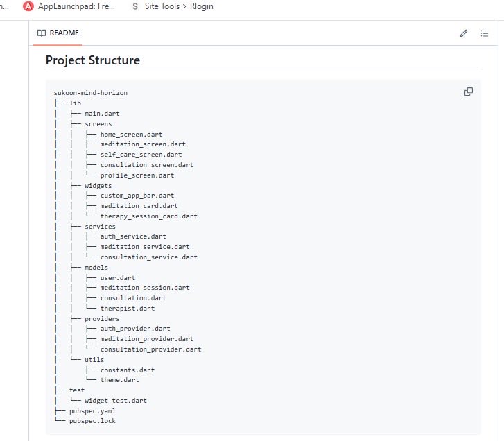Click consultation.dart under models
This screenshot has width=504, height=441.
[x=133, y=298]
